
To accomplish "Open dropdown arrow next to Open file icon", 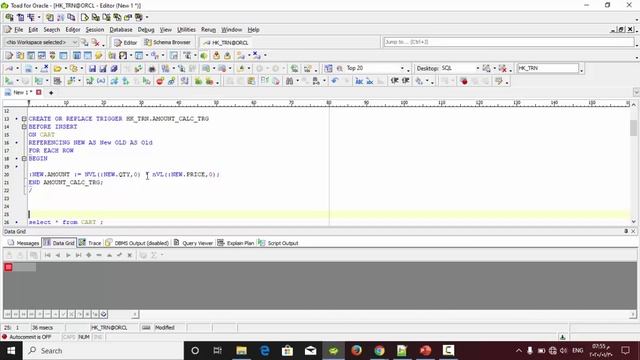I will 65,69.
